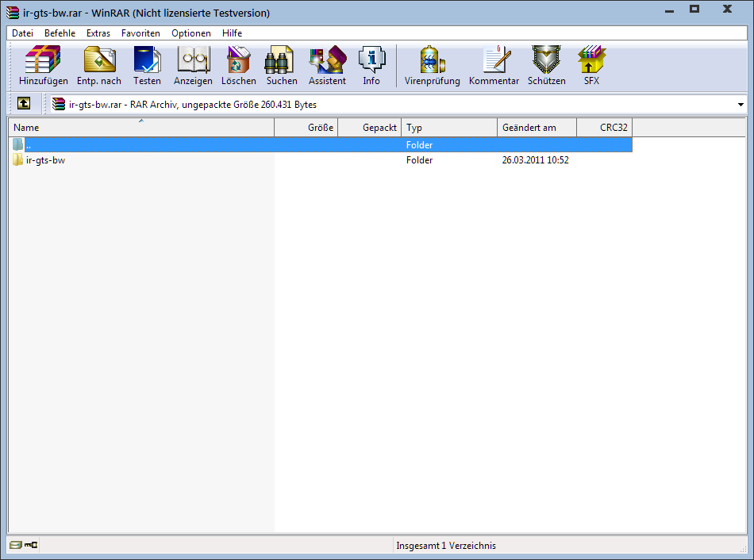The width and height of the screenshot is (754, 560).
Task: Create SFX self-extracting archive
Action: 591,65
